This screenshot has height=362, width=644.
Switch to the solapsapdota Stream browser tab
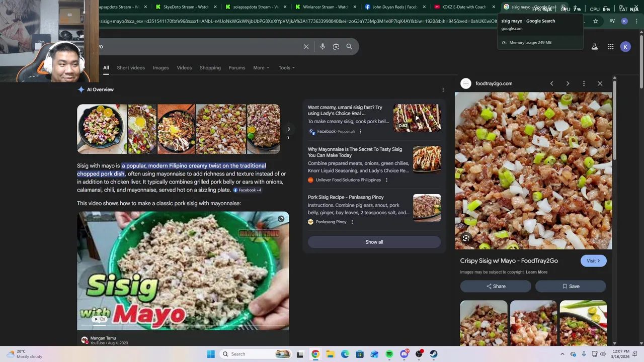point(256,7)
